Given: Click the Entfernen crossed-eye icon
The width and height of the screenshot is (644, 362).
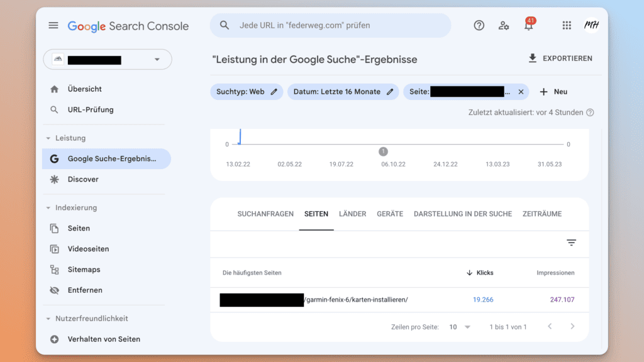Looking at the screenshot, I should (x=54, y=290).
